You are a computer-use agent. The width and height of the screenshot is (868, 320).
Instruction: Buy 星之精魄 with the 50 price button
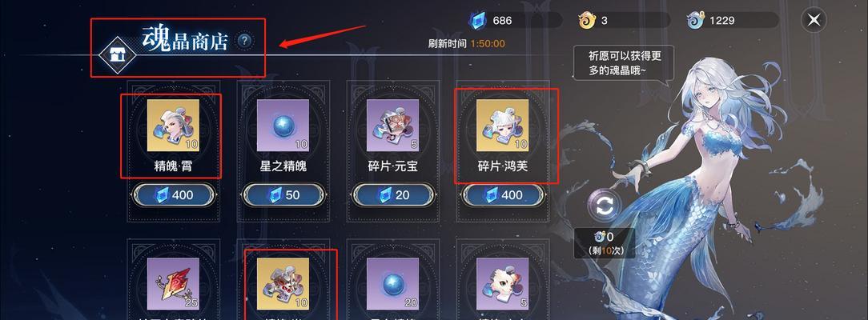(x=283, y=194)
